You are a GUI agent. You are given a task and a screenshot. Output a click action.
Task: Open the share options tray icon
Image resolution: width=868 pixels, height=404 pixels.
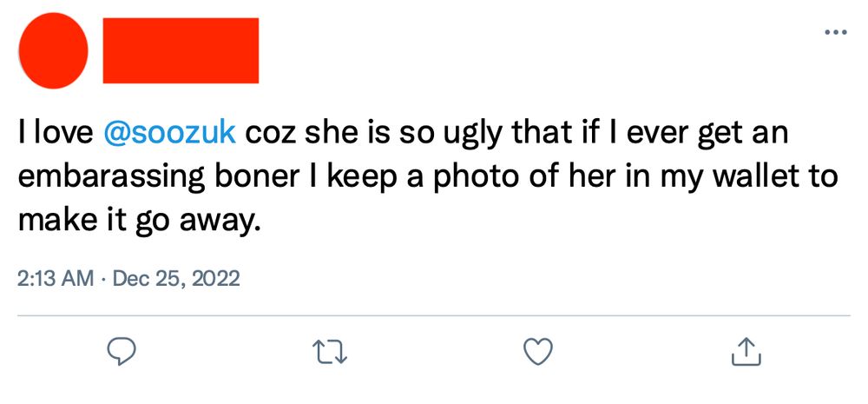tap(746, 351)
